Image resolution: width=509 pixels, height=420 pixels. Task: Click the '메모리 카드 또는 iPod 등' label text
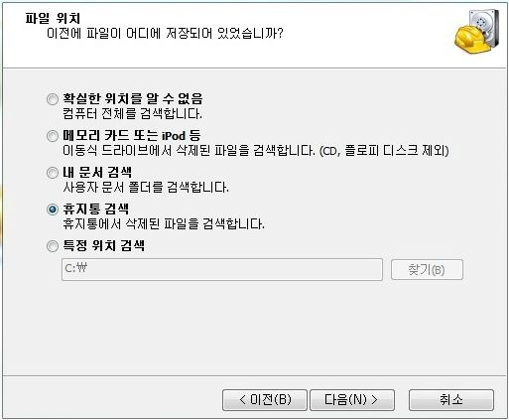click(132, 135)
